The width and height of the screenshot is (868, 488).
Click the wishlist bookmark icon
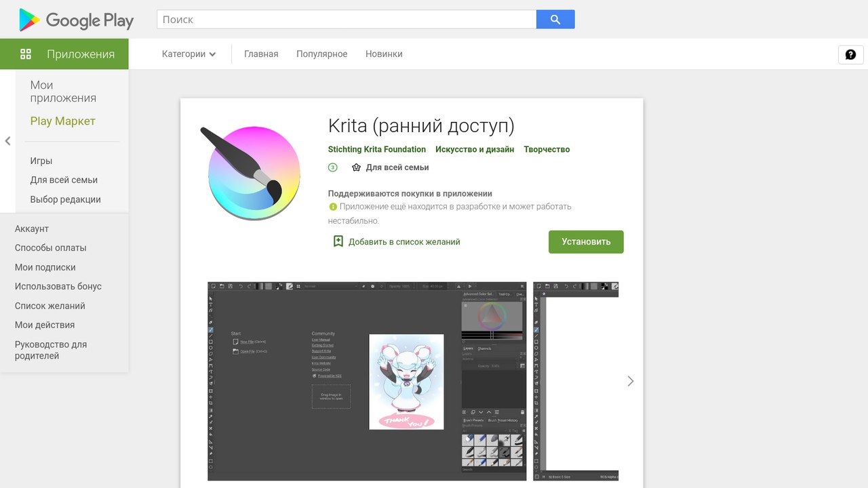click(338, 241)
